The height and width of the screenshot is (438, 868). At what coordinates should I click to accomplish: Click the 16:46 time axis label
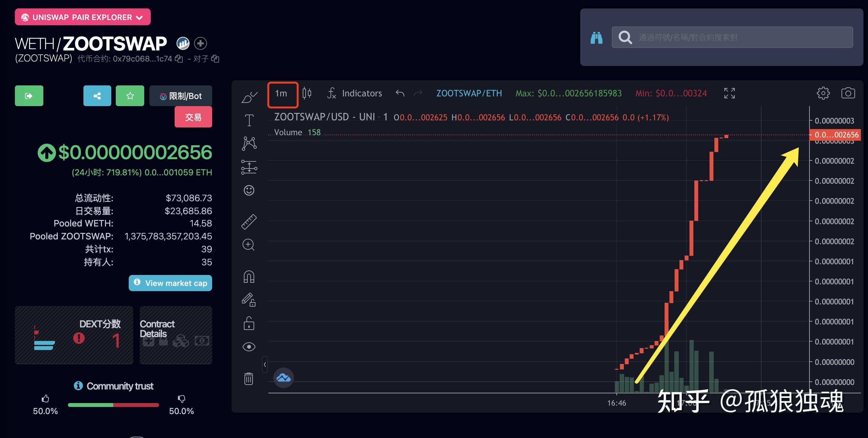pos(617,403)
